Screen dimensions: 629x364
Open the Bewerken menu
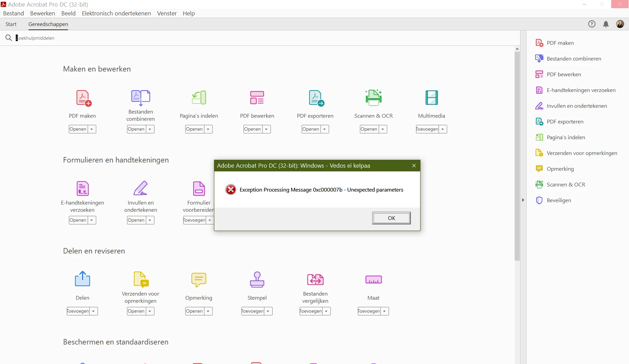pos(42,13)
